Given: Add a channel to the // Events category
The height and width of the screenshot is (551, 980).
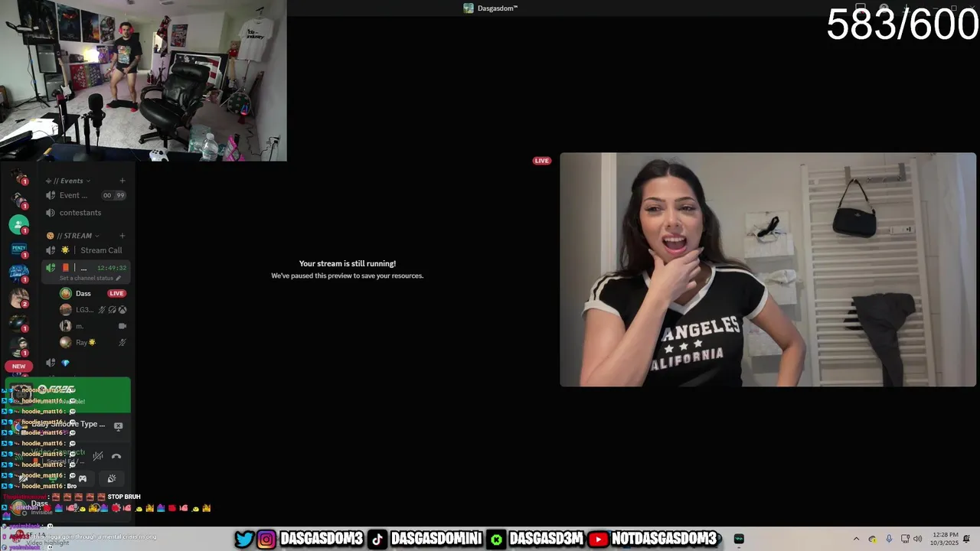Looking at the screenshot, I should pyautogui.click(x=122, y=181).
